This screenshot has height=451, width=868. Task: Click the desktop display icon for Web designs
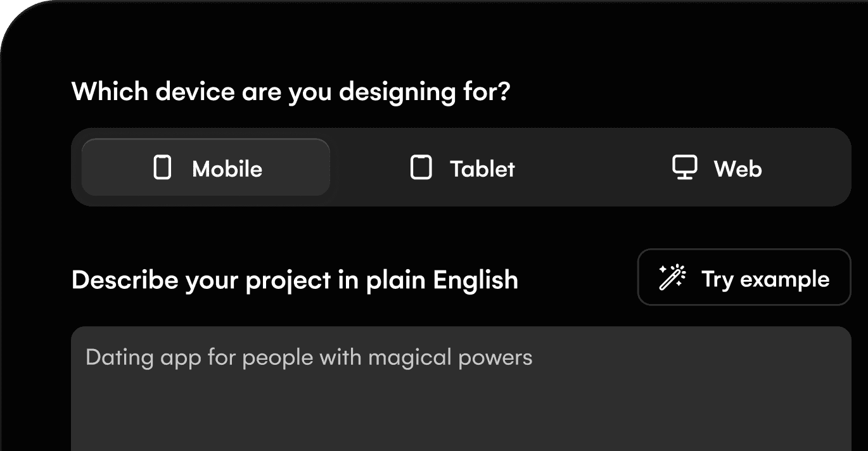pos(686,168)
